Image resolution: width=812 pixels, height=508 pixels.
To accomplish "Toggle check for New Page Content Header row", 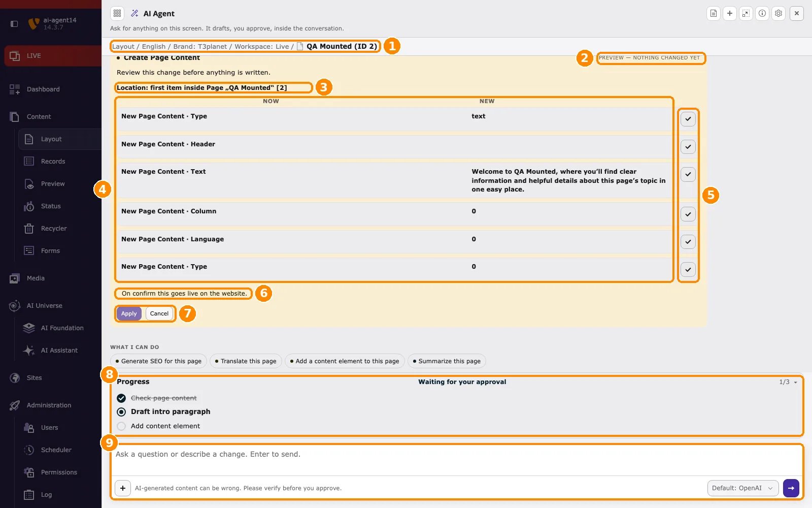I will click(x=688, y=147).
